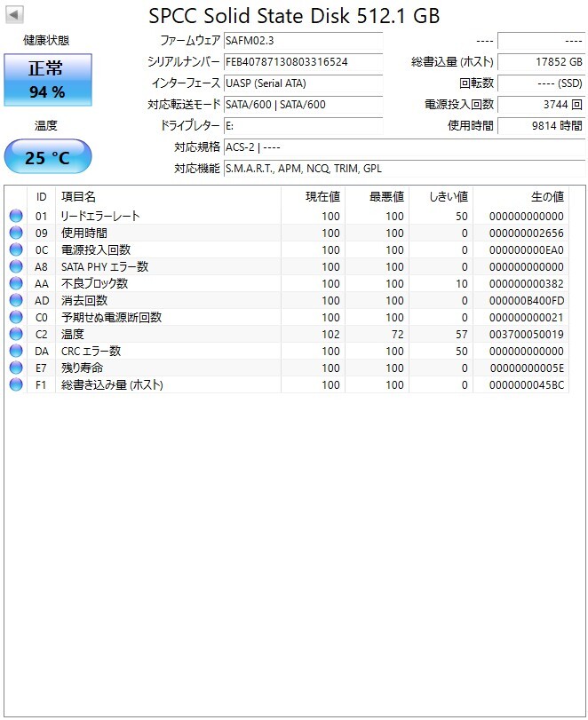The width and height of the screenshot is (588, 720).
Task: Click status orb for 残り寿命 row
Action: pos(16,368)
